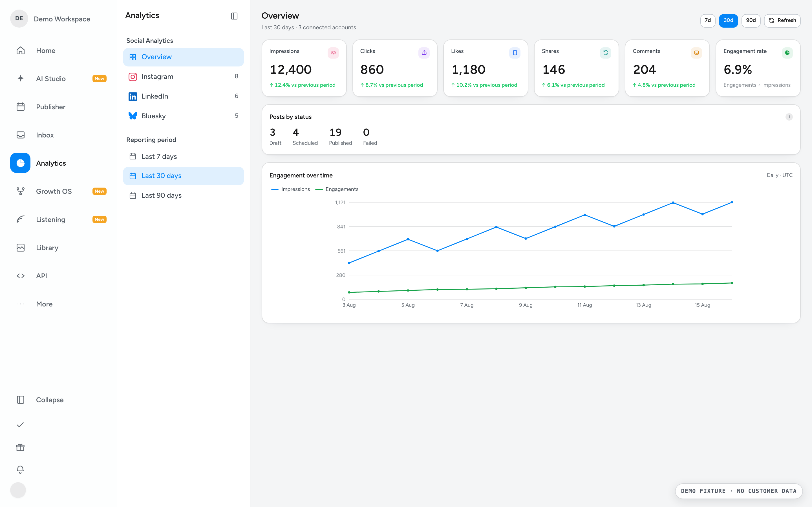Screen dimensions: 812x507
Task: Click the Refresh button
Action: [x=782, y=21]
